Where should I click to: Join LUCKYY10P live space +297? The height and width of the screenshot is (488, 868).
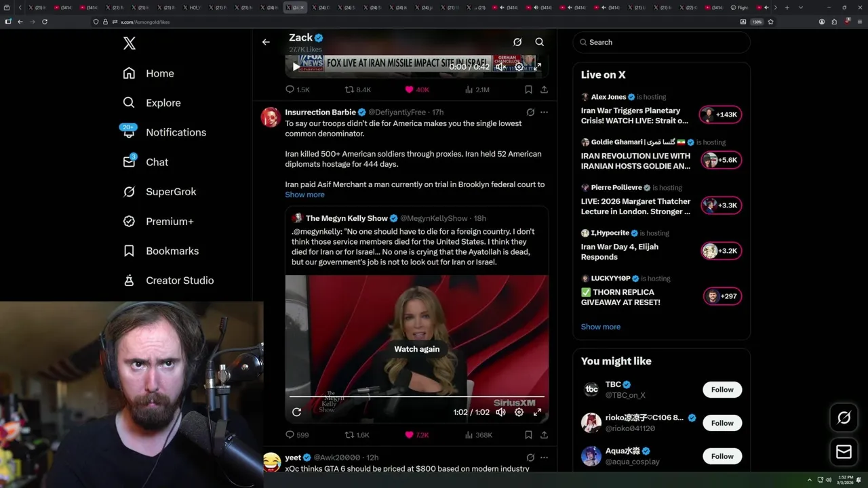[722, 296]
